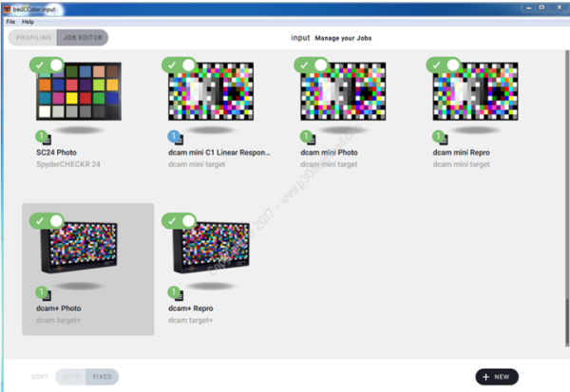Viewport: 570px width, 392px height.
Task: Maximize the basICColor input window
Action: [x=541, y=8]
